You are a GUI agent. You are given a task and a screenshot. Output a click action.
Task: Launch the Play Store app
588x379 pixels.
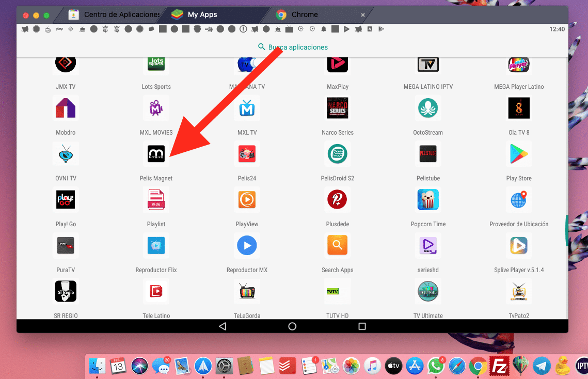pyautogui.click(x=518, y=154)
